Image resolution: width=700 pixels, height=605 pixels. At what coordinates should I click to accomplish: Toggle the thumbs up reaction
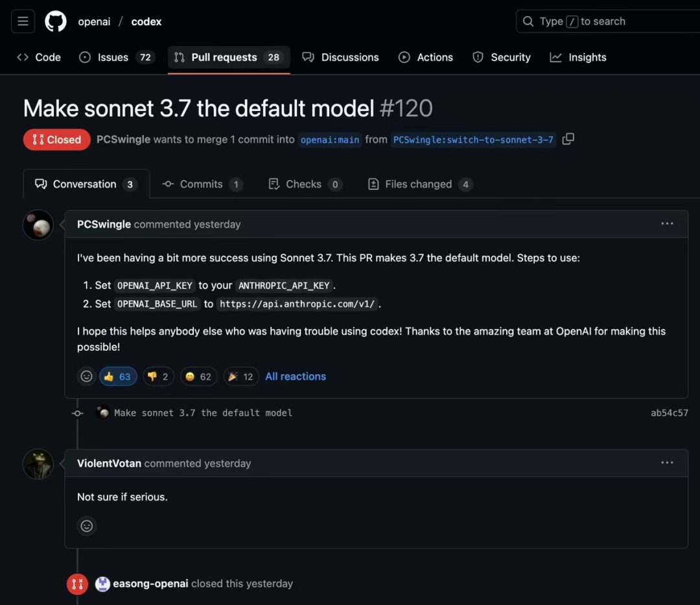pos(118,376)
